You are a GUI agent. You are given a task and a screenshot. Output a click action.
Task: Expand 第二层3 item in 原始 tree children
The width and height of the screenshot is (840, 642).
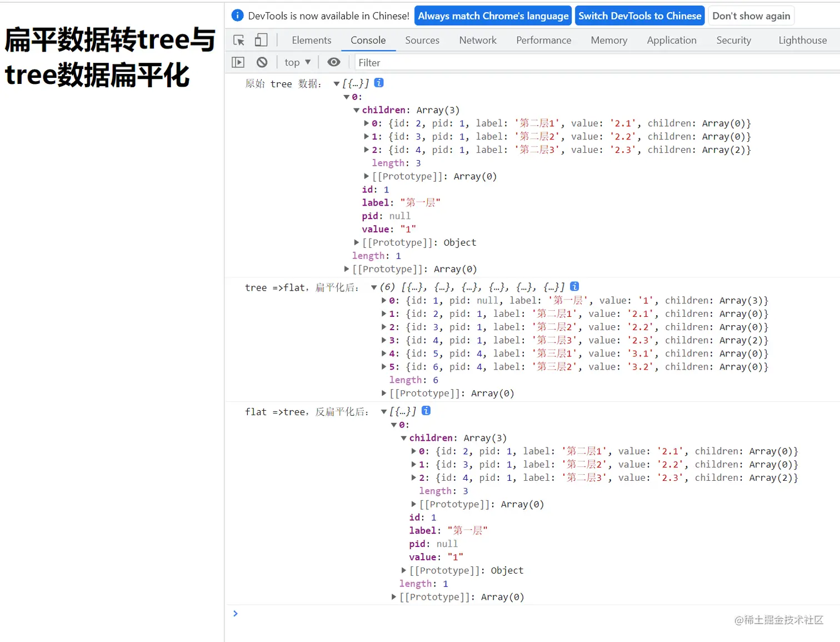(x=367, y=150)
